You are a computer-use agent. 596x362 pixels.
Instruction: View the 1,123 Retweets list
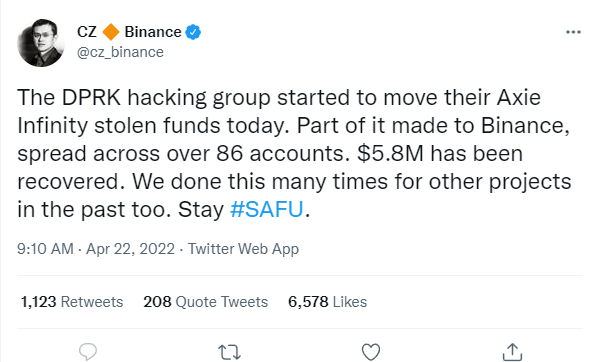72,302
